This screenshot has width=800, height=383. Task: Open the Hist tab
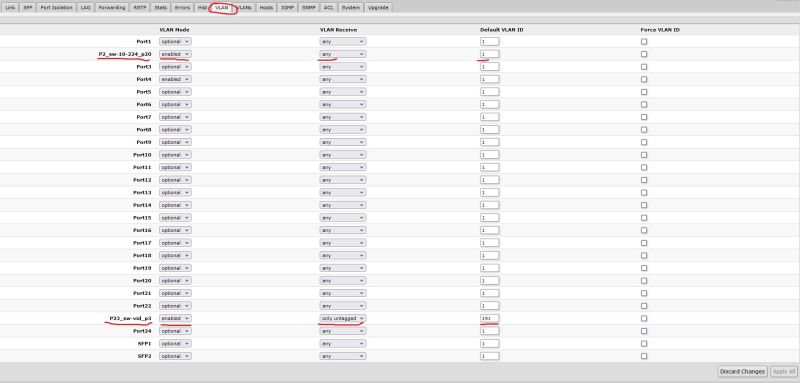[x=202, y=8]
